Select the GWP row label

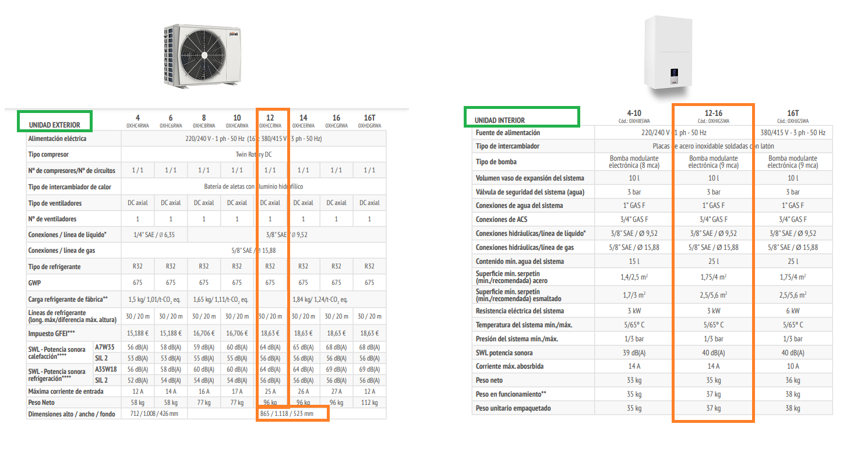(34, 282)
